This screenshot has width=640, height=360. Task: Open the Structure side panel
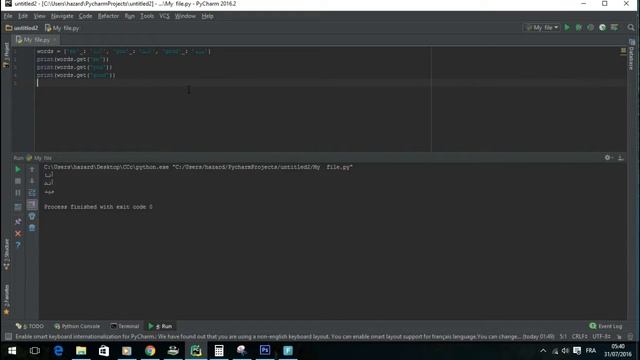6,254
